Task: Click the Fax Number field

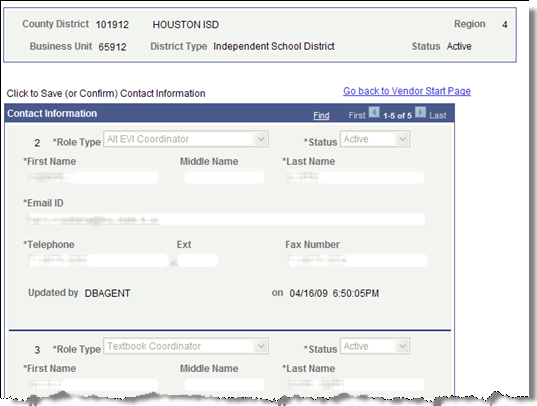Action: coord(357,260)
